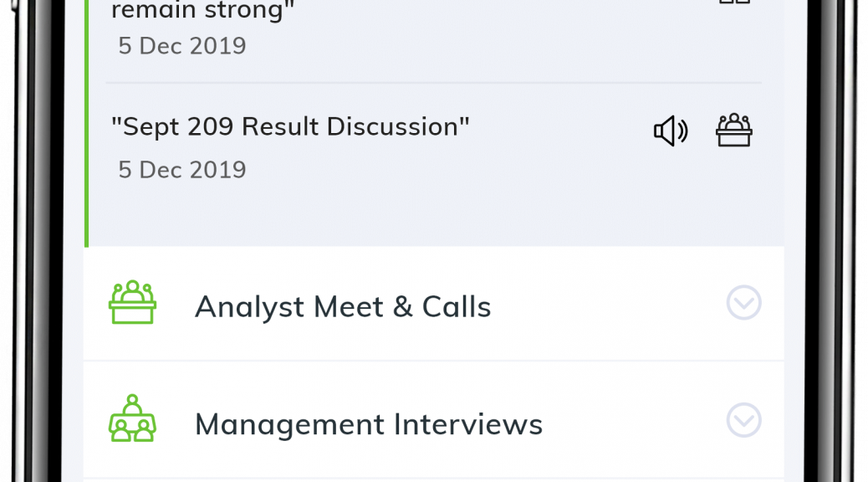Tap the green Management Interviews icon
Screen dimensions: 868x482
coord(132,418)
